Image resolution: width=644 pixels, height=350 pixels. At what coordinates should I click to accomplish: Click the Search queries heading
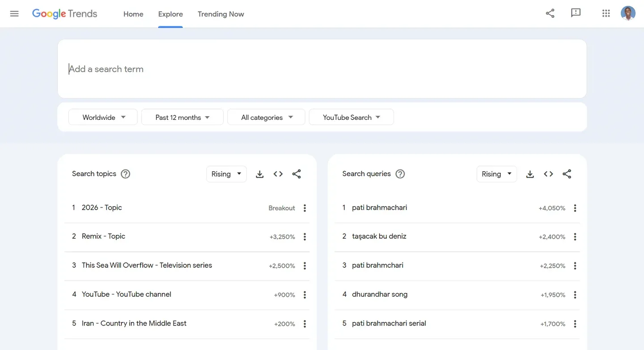point(366,174)
